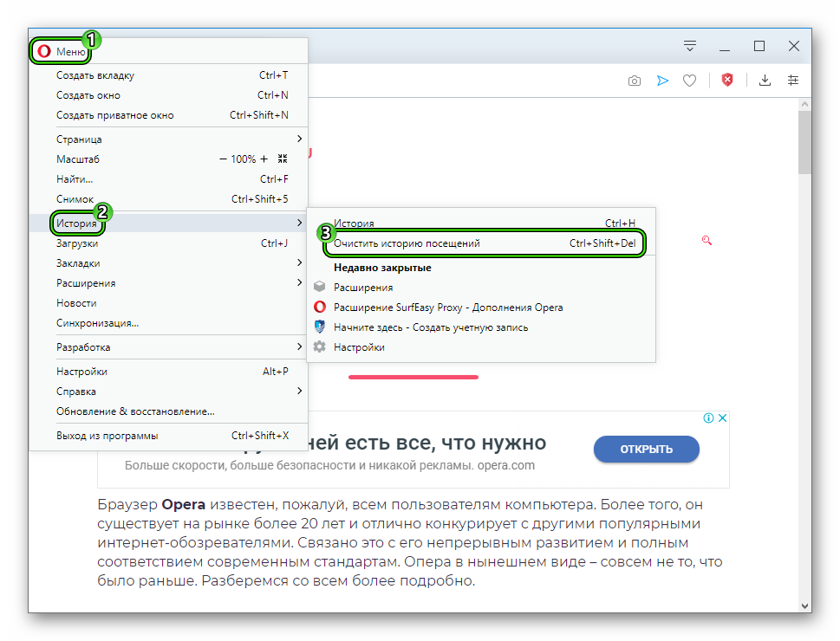The width and height of the screenshot is (840, 641).
Task: Expand the История submenu arrow
Action: [x=299, y=223]
